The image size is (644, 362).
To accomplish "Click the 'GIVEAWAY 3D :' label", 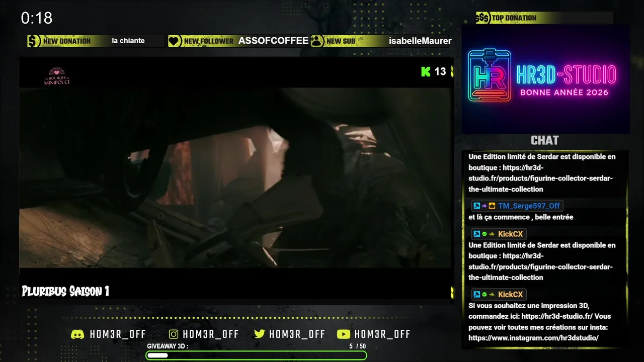I will (x=168, y=346).
